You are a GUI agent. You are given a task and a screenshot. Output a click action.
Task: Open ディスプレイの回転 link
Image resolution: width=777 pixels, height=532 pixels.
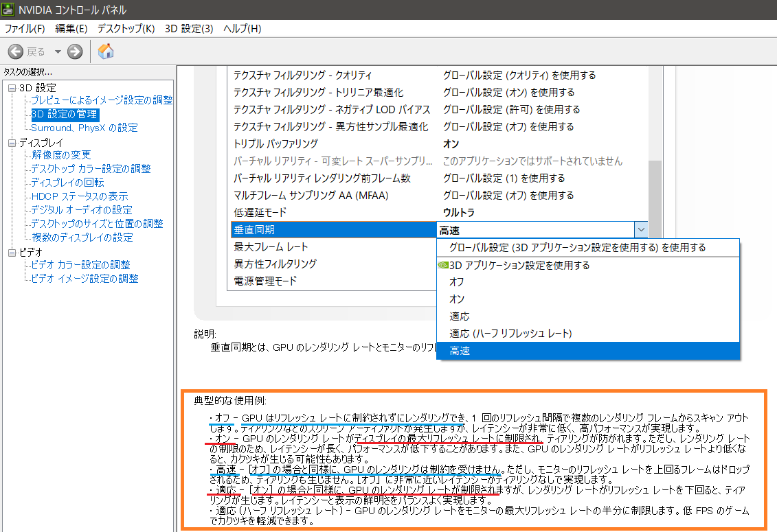coord(67,183)
